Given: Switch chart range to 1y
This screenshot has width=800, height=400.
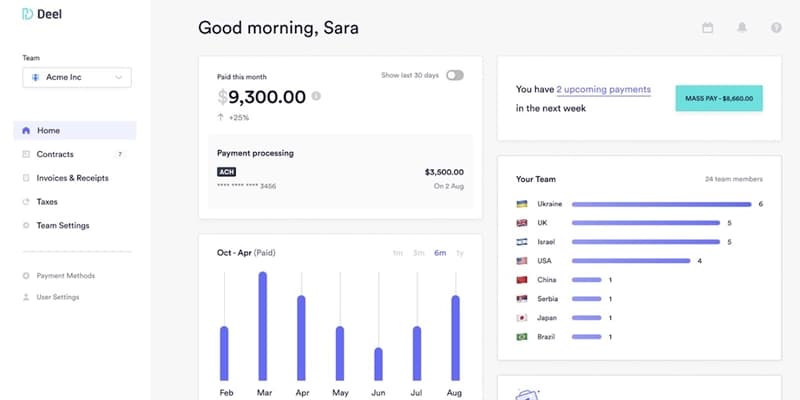Looking at the screenshot, I should pyautogui.click(x=460, y=253).
